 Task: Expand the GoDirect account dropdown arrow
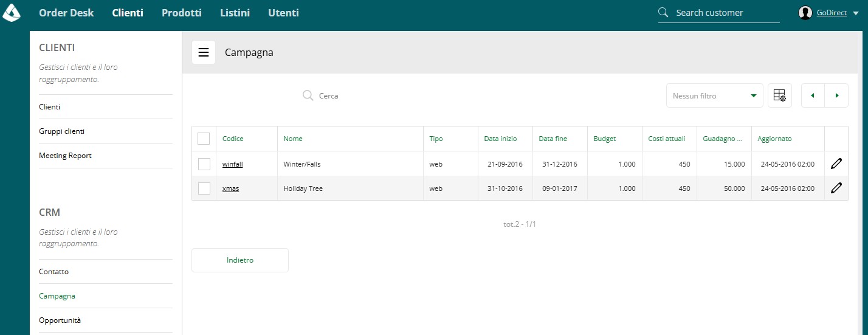(x=856, y=13)
